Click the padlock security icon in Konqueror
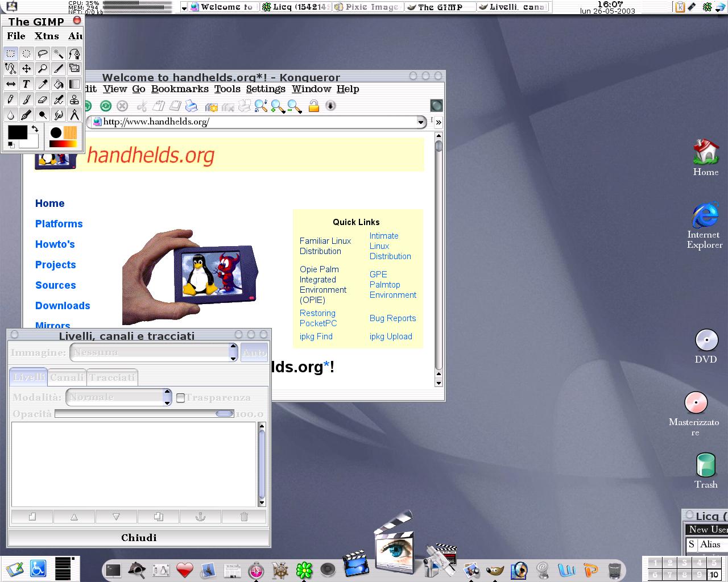Image resolution: width=728 pixels, height=582 pixels. point(313,106)
